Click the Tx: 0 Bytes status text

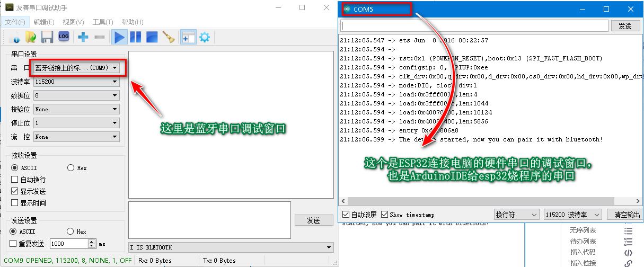coord(219,260)
